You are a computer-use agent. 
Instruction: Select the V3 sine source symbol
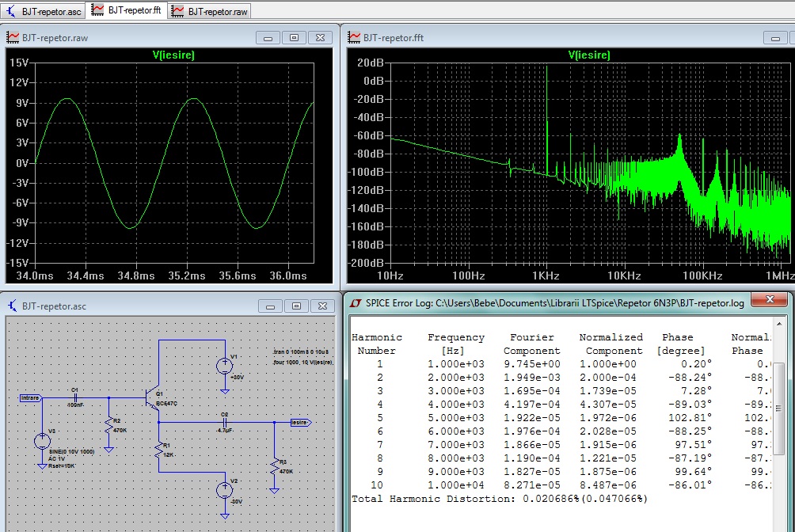coord(42,441)
